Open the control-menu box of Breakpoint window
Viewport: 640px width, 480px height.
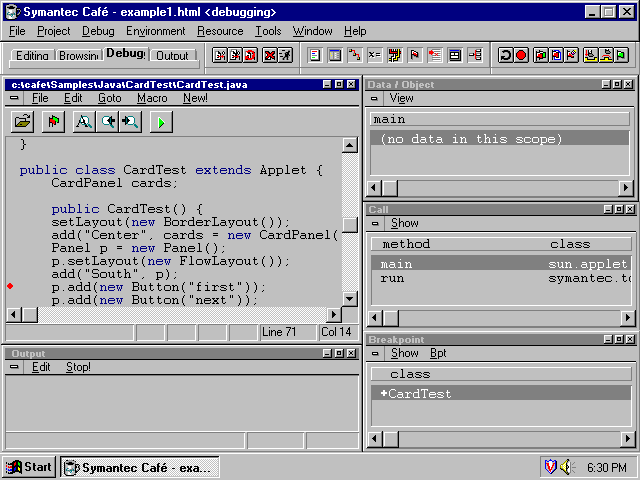pos(375,353)
